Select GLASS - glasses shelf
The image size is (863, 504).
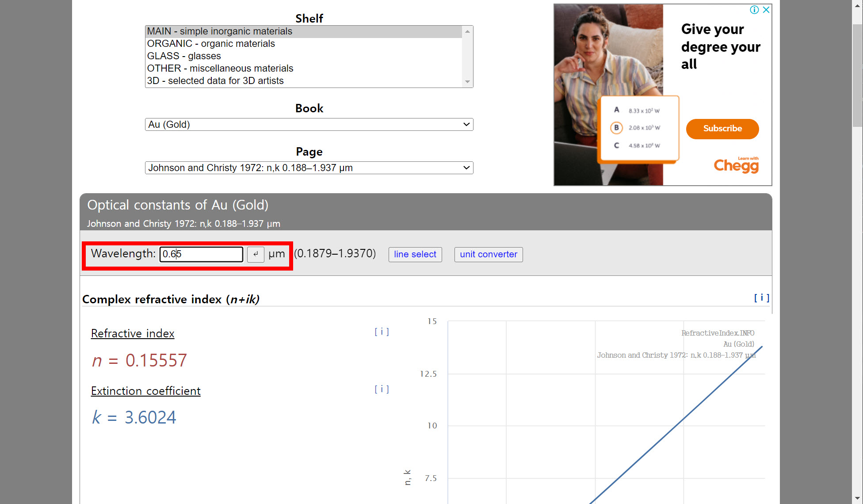point(184,56)
